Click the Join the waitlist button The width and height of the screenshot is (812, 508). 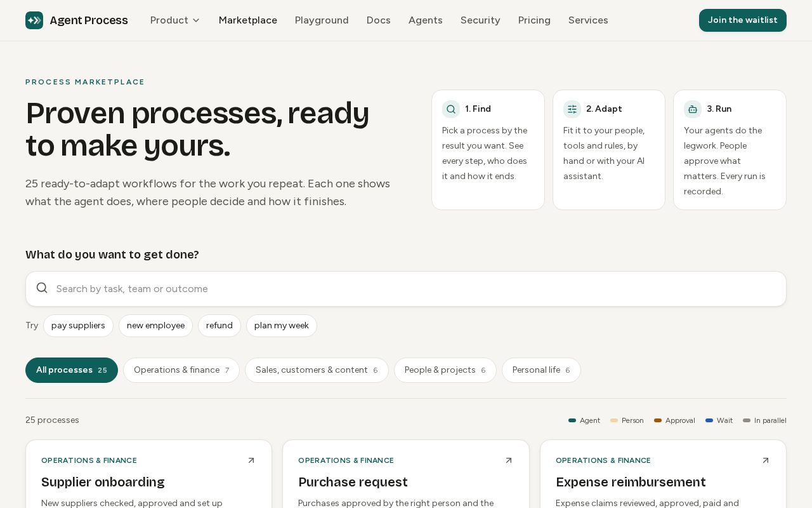[743, 20]
